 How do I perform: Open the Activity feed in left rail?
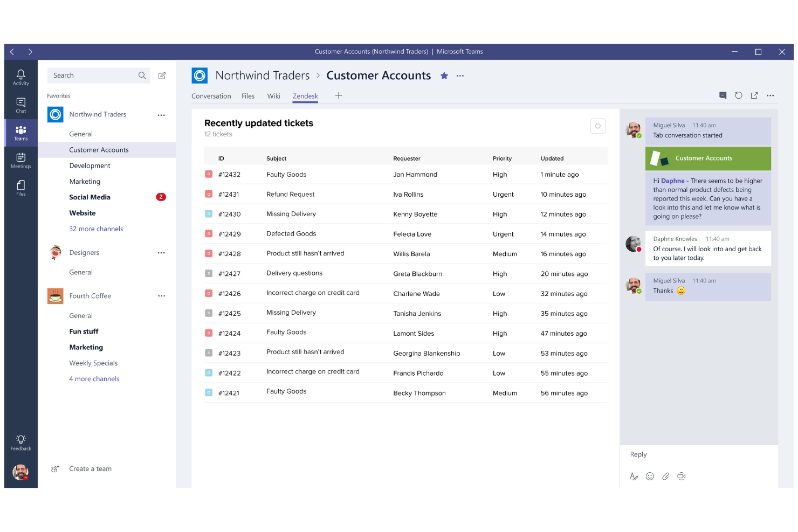click(20, 77)
